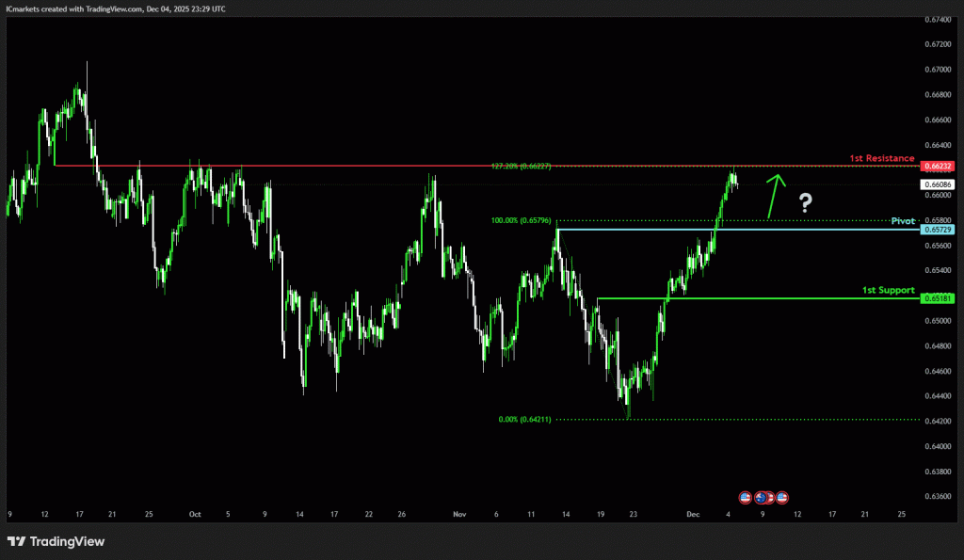Viewport: 964px width, 560px height.
Task: Select the green upward arrow drawing
Action: tap(775, 195)
